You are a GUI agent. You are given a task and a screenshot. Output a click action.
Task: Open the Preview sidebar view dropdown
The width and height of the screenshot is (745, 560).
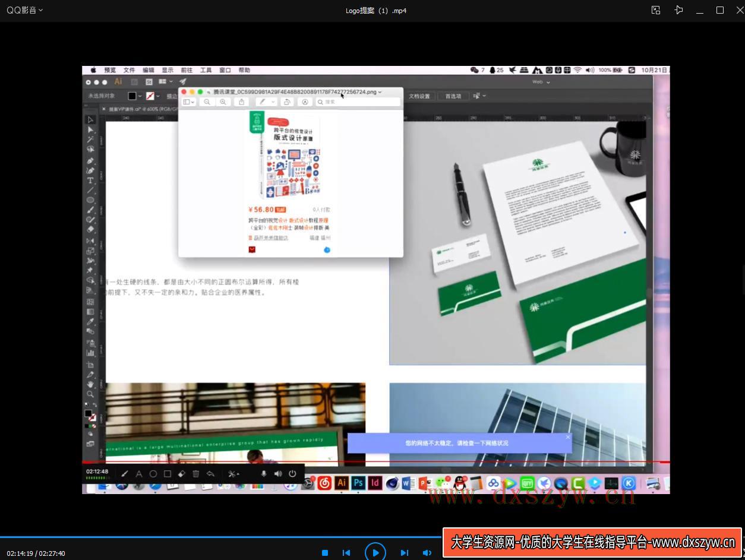[x=189, y=102]
